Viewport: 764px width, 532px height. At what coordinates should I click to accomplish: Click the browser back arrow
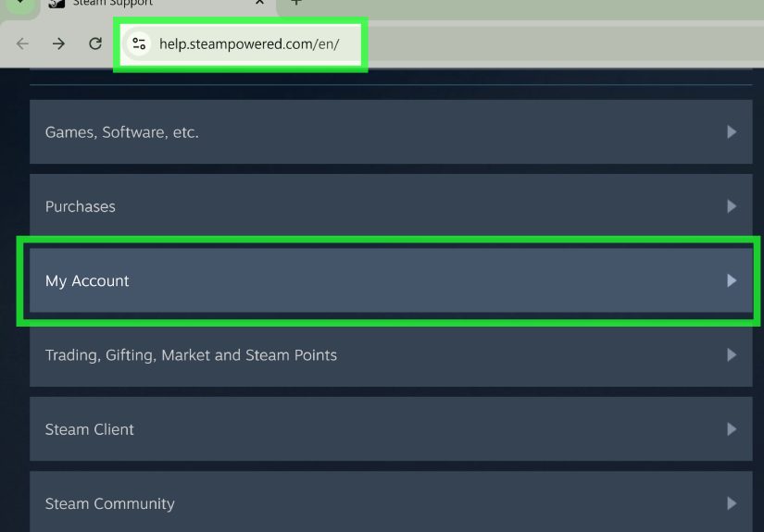pyautogui.click(x=22, y=43)
